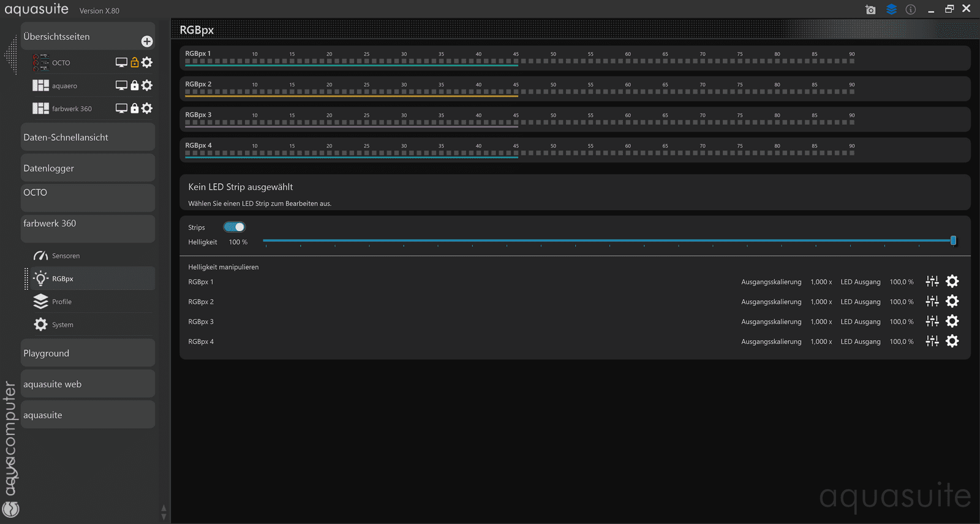Click the 'Helligkeit manipulieren' heading

(x=224, y=267)
